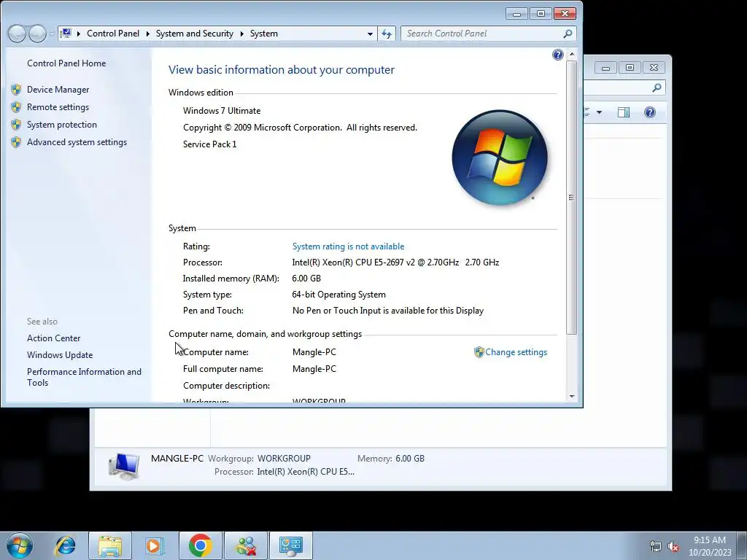
Task: Click the Windows 7 logo image
Action: [x=499, y=157]
